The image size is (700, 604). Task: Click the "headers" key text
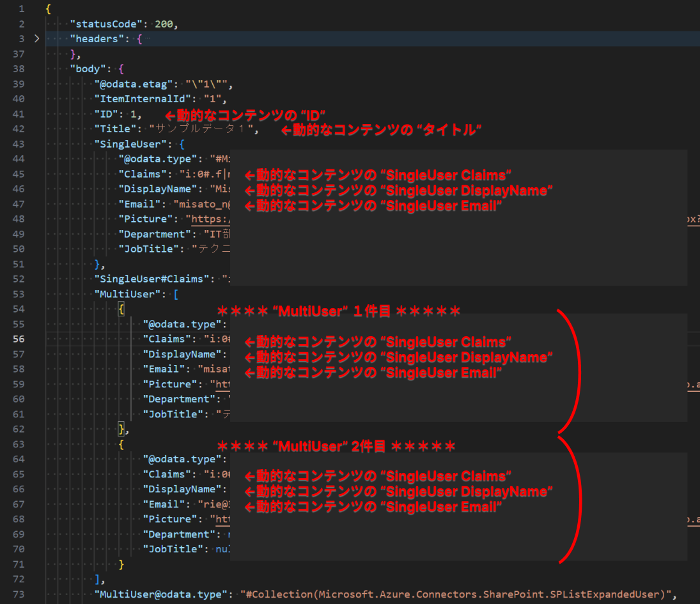coord(97,39)
